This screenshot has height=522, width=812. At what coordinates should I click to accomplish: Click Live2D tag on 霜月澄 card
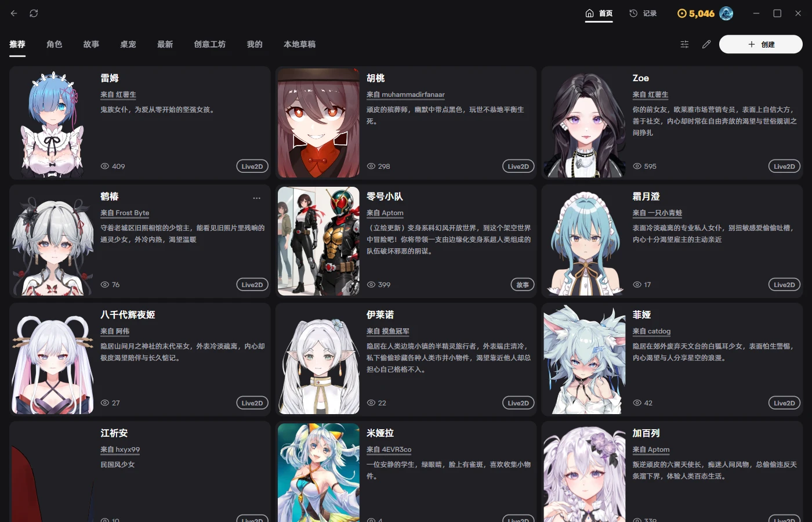tap(784, 285)
